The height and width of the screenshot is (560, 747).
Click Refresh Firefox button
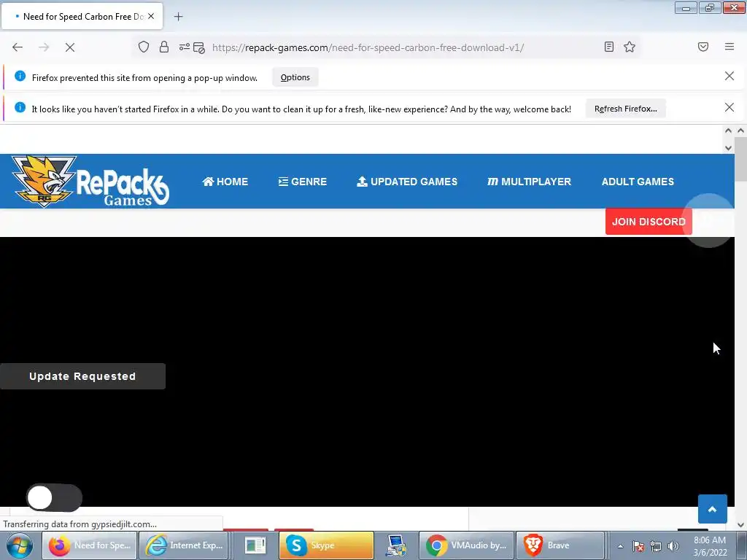(625, 109)
